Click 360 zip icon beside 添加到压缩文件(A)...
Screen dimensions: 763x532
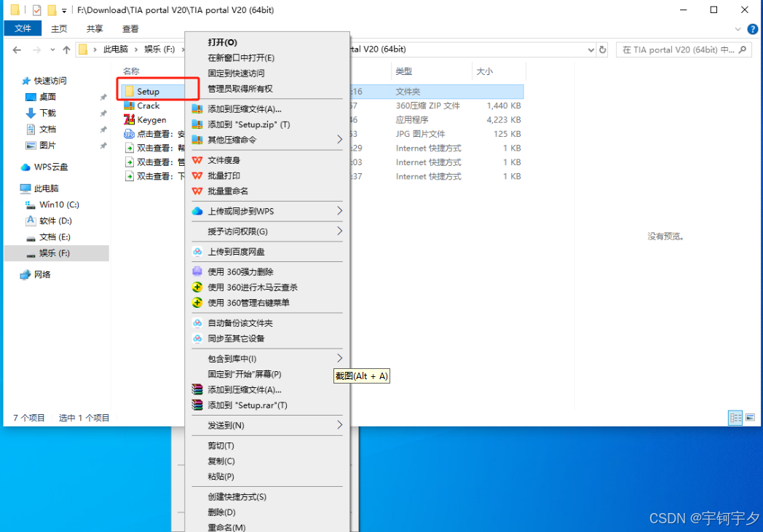(197, 109)
